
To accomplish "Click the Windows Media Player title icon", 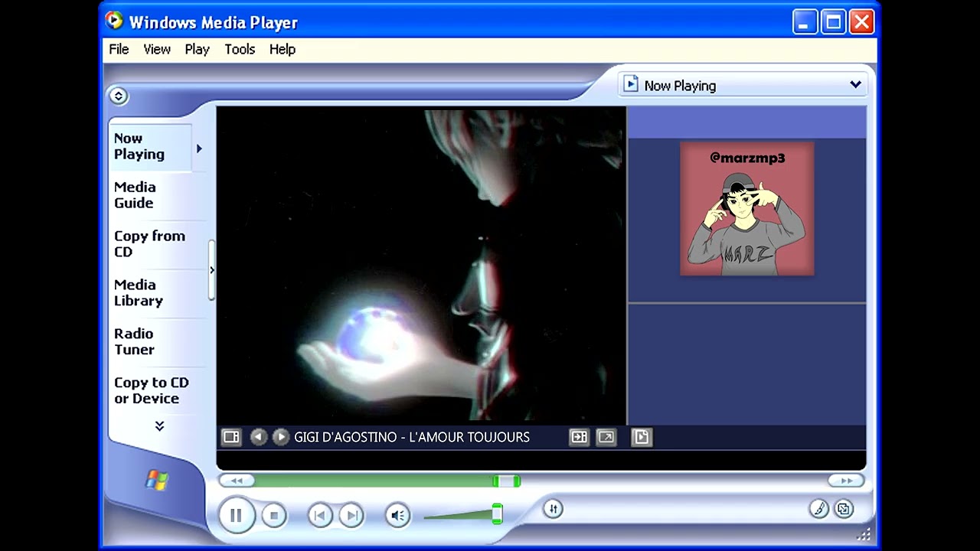I will click(x=114, y=21).
